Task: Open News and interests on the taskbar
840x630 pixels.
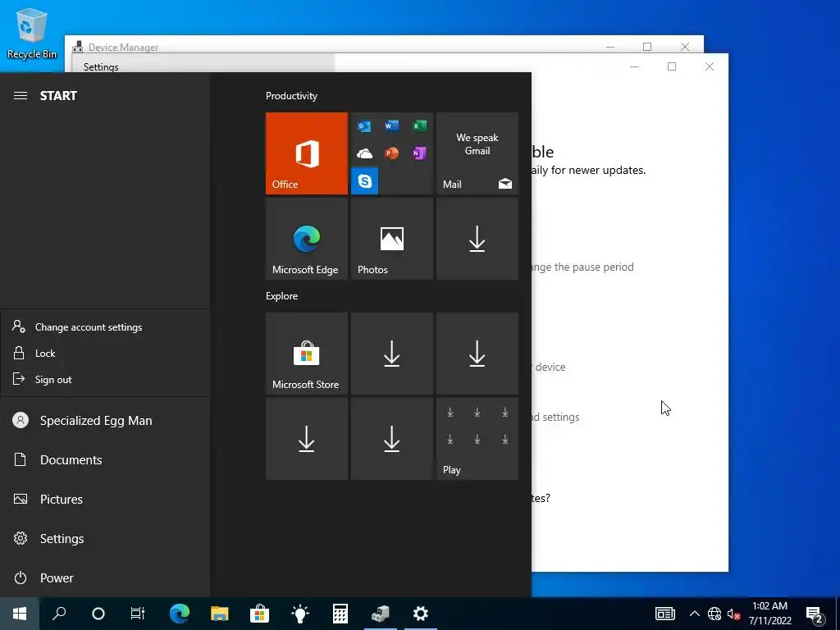Action: 665,614
